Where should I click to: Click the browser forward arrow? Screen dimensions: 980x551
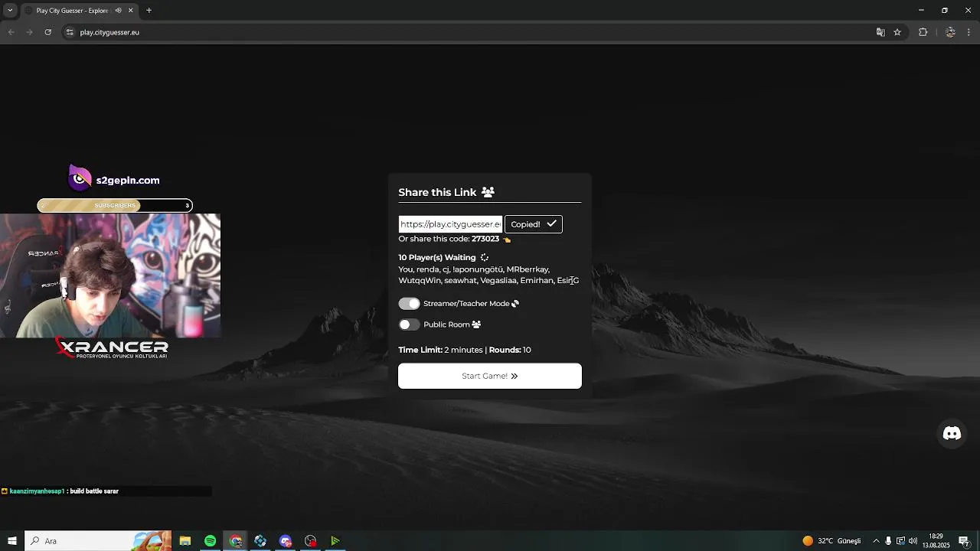29,32
